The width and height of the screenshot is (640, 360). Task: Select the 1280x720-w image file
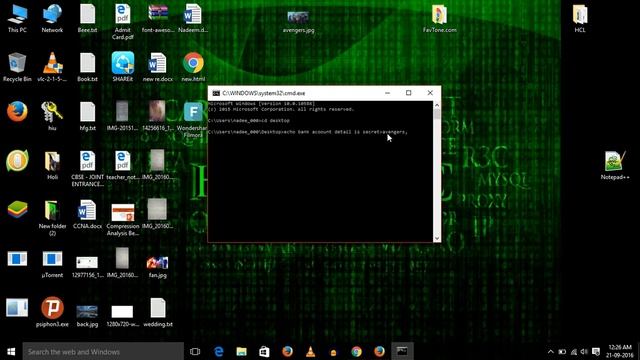coord(122,315)
